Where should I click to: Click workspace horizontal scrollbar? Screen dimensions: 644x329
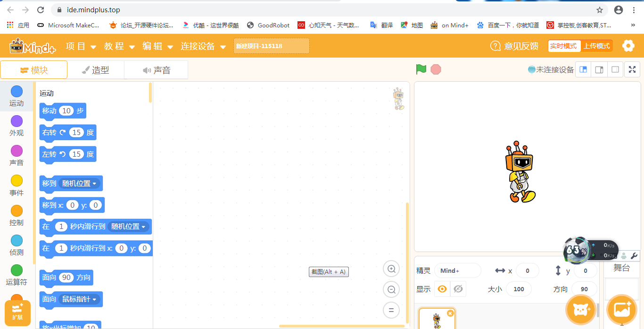[x=342, y=326]
